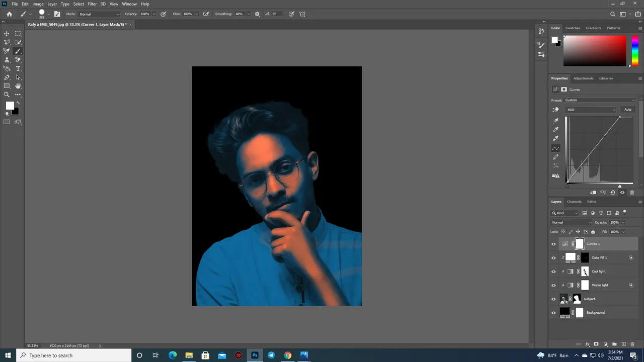Open the Curves Preset dropdown

600,100
